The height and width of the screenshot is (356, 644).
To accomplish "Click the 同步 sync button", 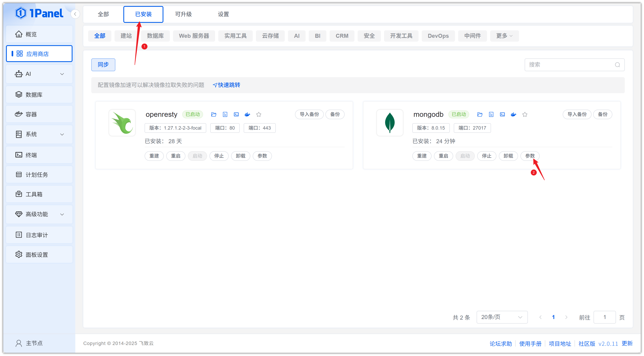I will coord(103,65).
